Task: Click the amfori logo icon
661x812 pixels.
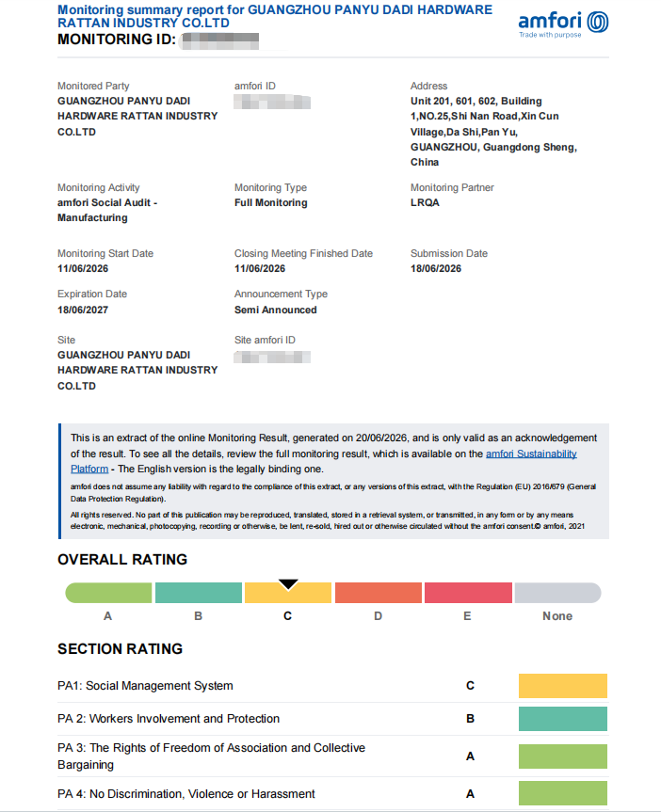Action: [598, 23]
